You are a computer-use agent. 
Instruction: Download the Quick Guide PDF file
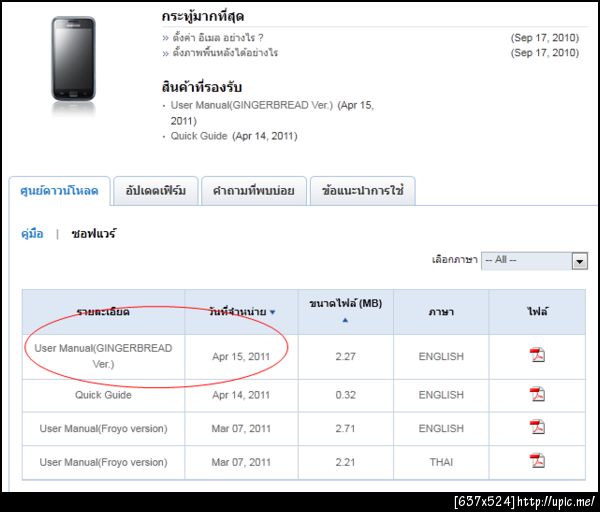click(537, 394)
